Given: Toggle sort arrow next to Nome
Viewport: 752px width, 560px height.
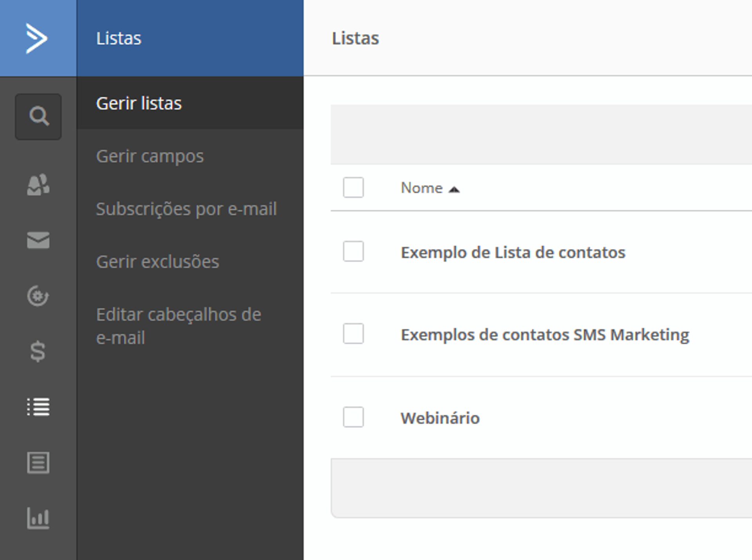Looking at the screenshot, I should (x=454, y=189).
